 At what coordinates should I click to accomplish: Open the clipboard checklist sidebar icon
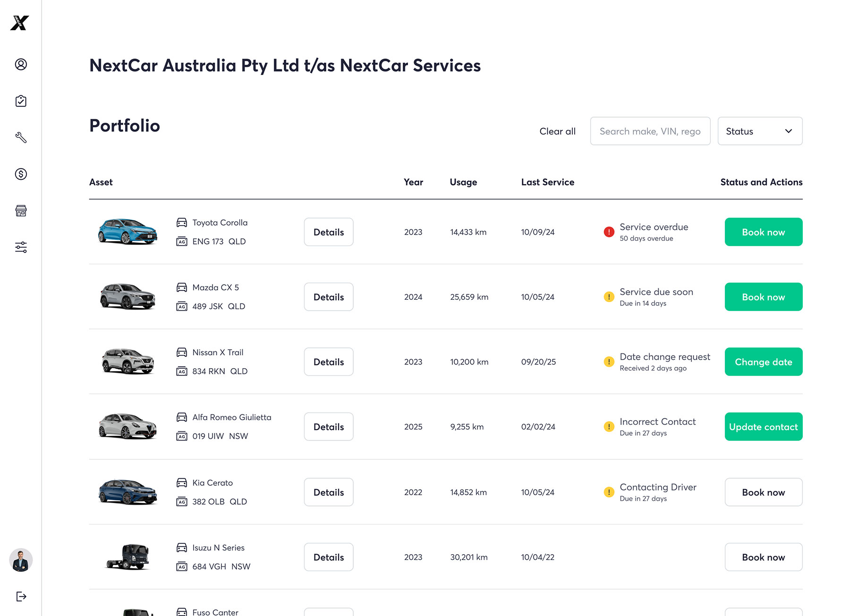point(21,101)
